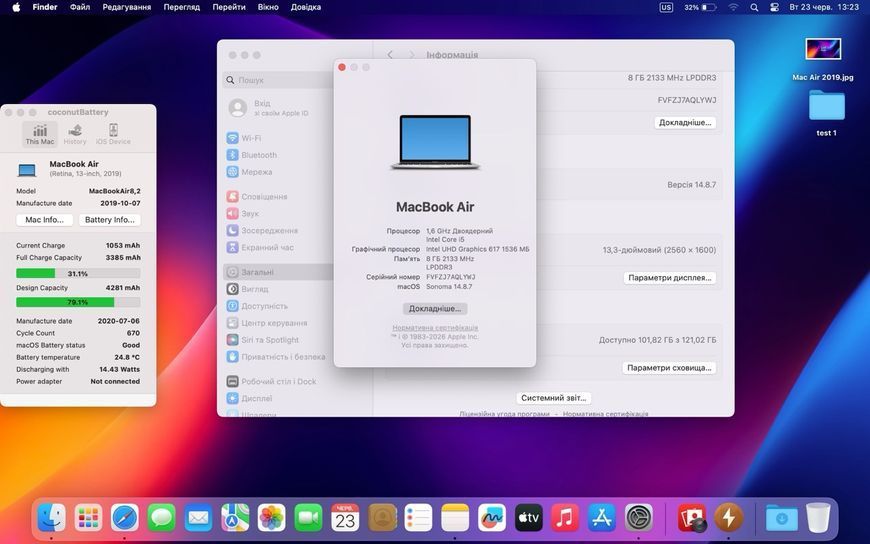
Task: Open the Перегляд menu
Action: pos(181,7)
